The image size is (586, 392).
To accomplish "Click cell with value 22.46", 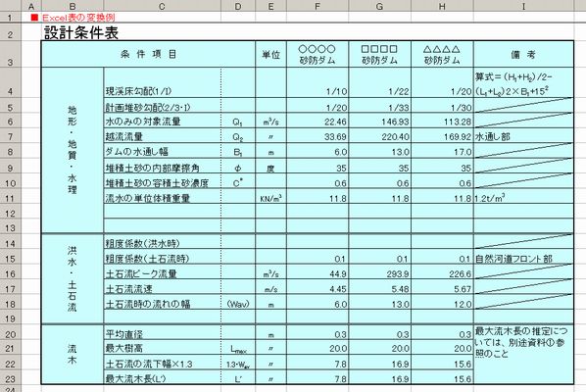I will tap(317, 121).
